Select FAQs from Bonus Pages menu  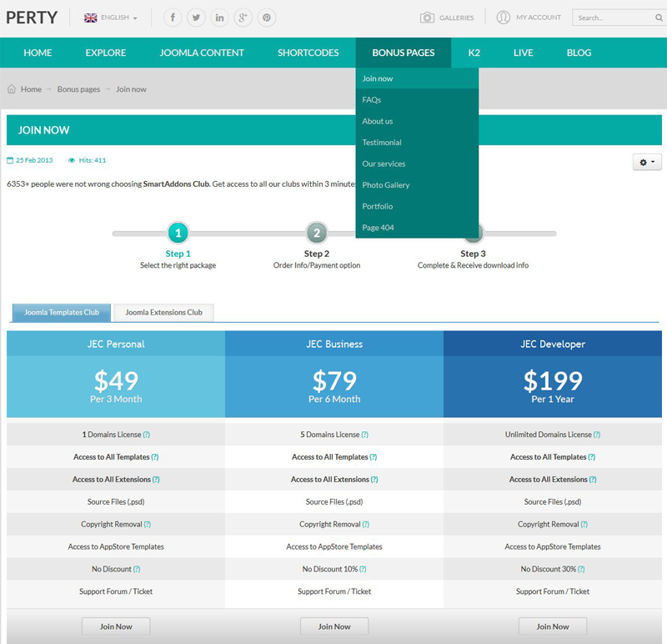point(372,100)
